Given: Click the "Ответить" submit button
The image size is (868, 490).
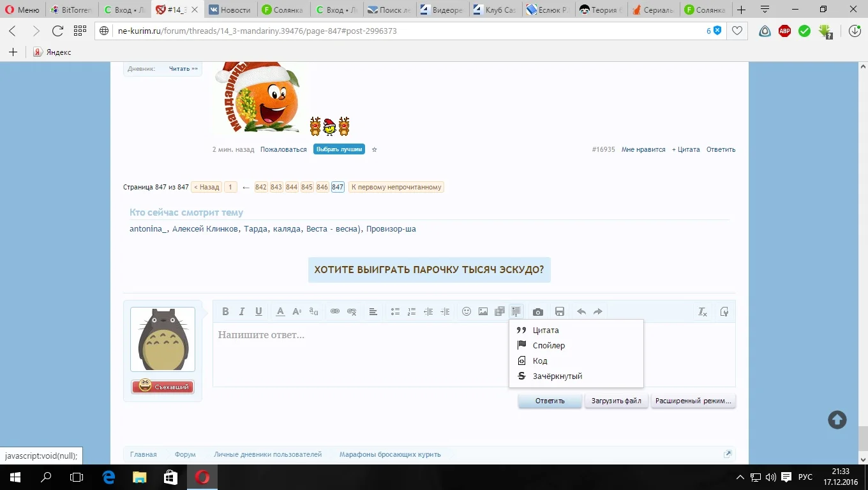Looking at the screenshot, I should point(549,401).
